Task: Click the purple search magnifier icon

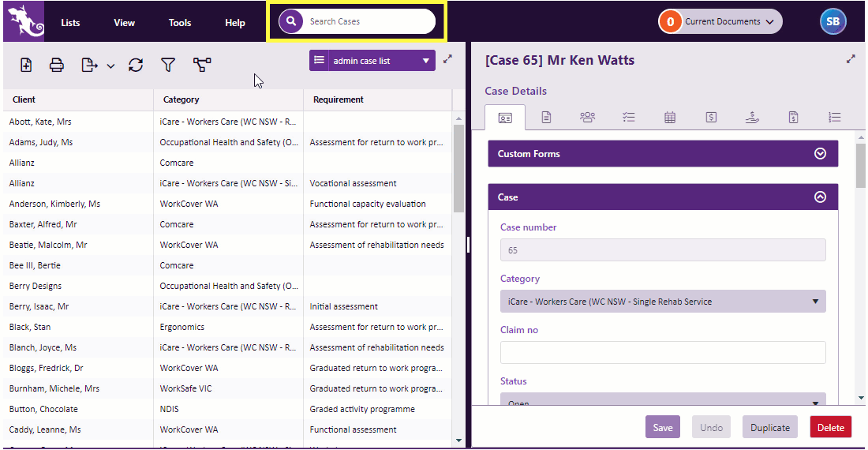Action: 291,21
